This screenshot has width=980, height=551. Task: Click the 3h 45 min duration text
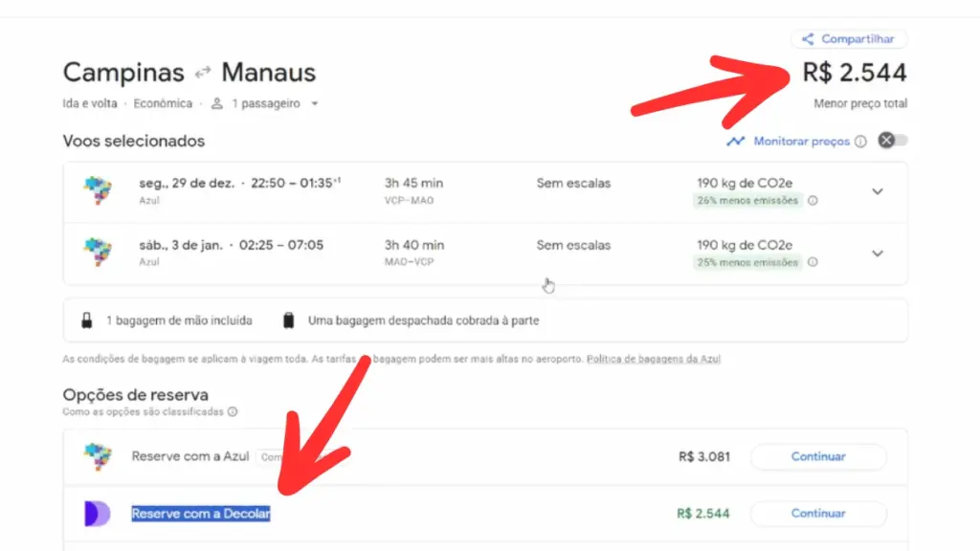pos(413,183)
